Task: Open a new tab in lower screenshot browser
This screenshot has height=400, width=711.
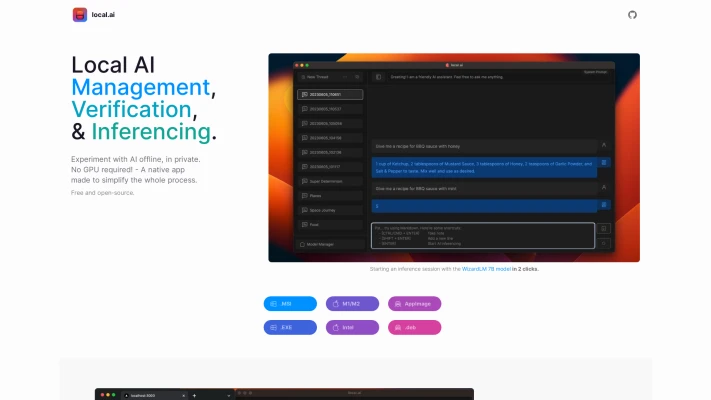Action: (x=194, y=395)
